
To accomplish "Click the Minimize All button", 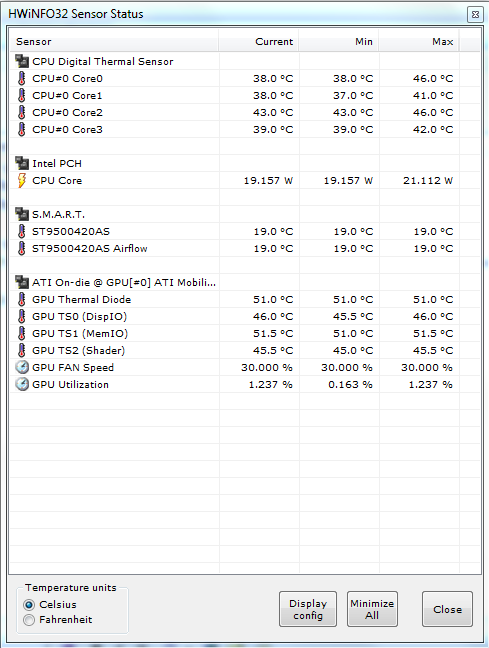I will point(372,609).
